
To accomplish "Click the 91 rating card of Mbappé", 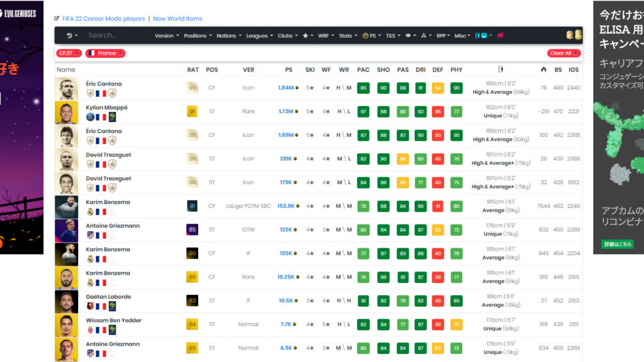I will [x=192, y=111].
